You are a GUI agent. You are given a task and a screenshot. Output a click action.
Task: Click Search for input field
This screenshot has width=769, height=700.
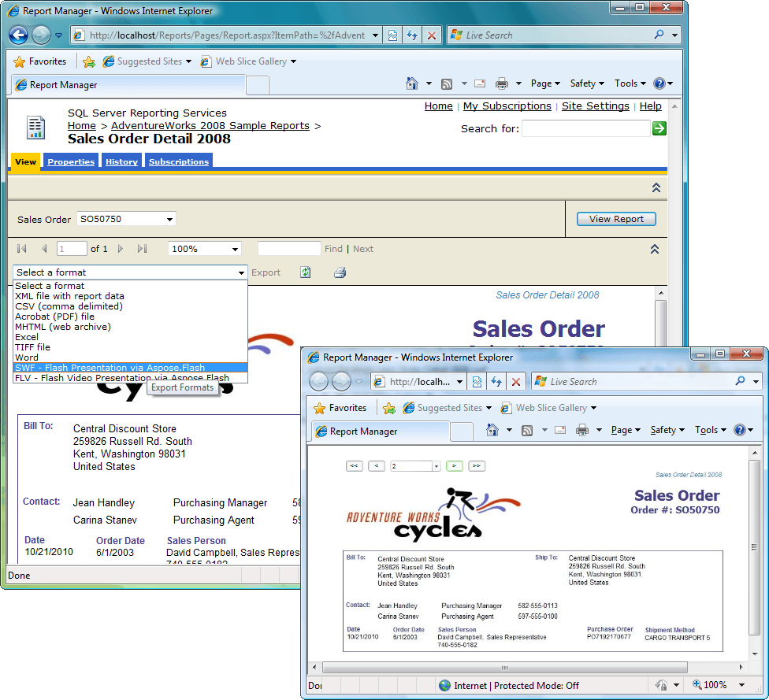coord(586,128)
